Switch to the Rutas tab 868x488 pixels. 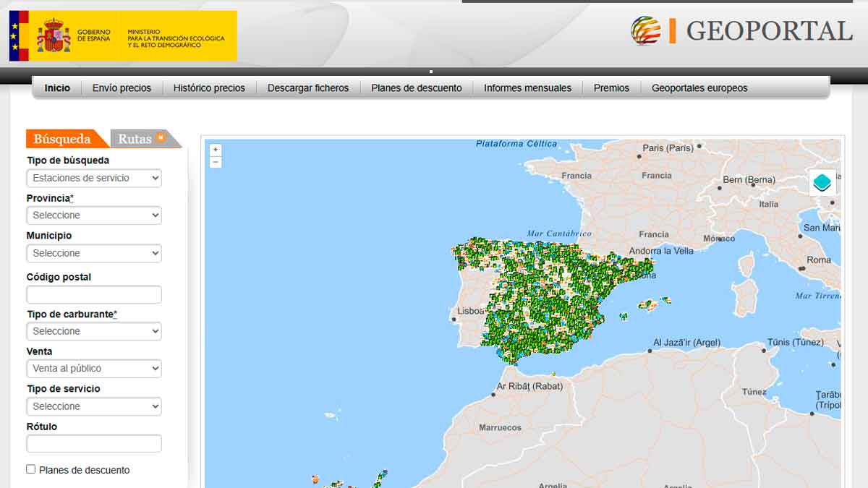(x=135, y=139)
